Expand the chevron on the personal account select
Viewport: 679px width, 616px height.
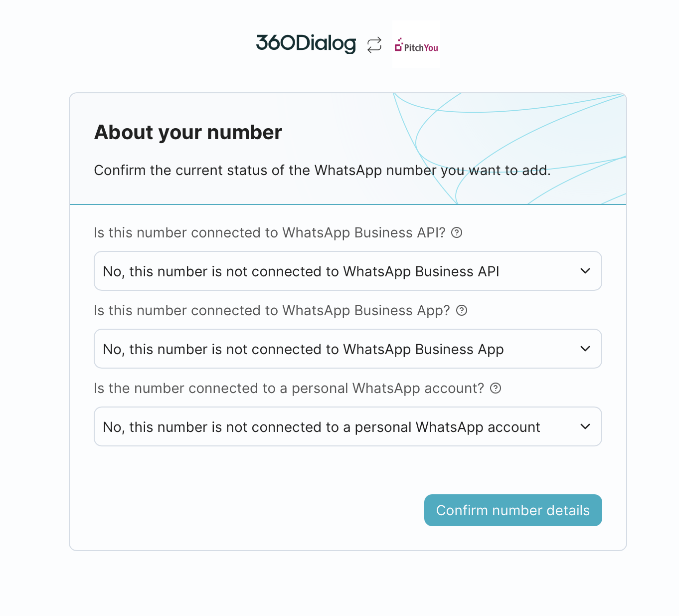[585, 426]
